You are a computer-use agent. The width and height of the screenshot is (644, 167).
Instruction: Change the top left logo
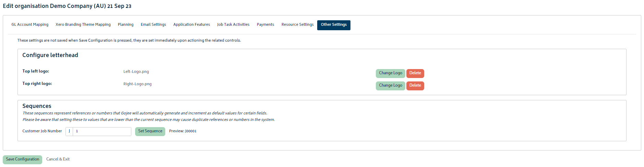(390, 73)
